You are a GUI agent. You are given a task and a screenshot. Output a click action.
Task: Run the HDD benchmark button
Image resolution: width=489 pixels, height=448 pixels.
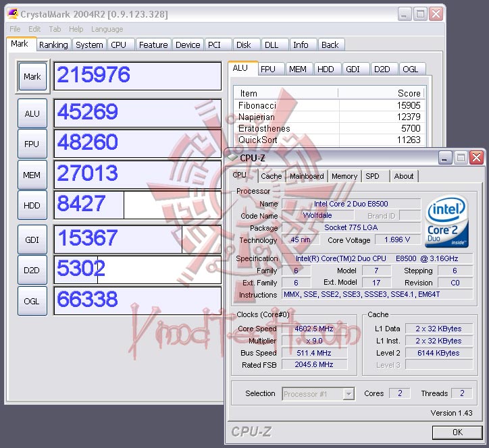click(32, 205)
